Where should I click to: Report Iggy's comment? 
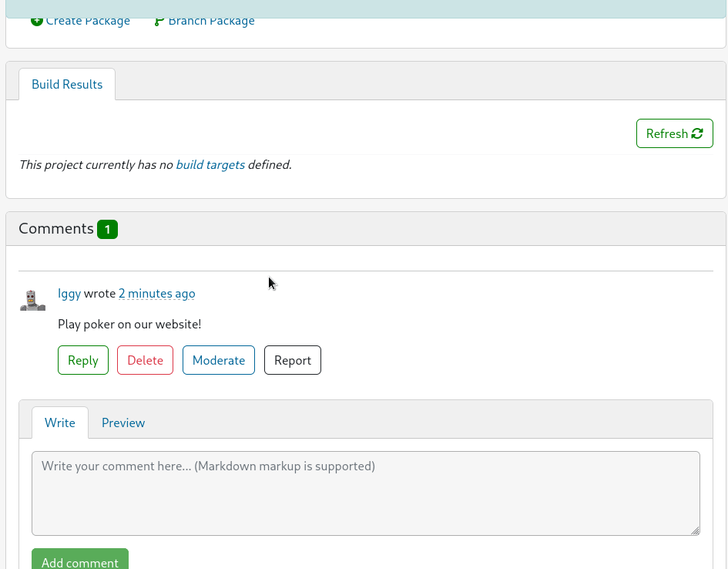coord(293,360)
